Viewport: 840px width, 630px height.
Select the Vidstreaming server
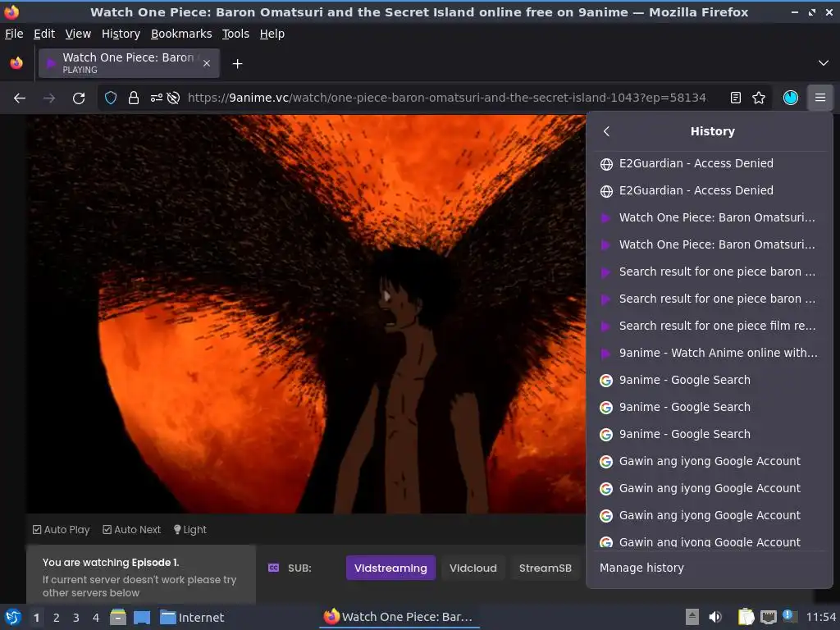[390, 568]
